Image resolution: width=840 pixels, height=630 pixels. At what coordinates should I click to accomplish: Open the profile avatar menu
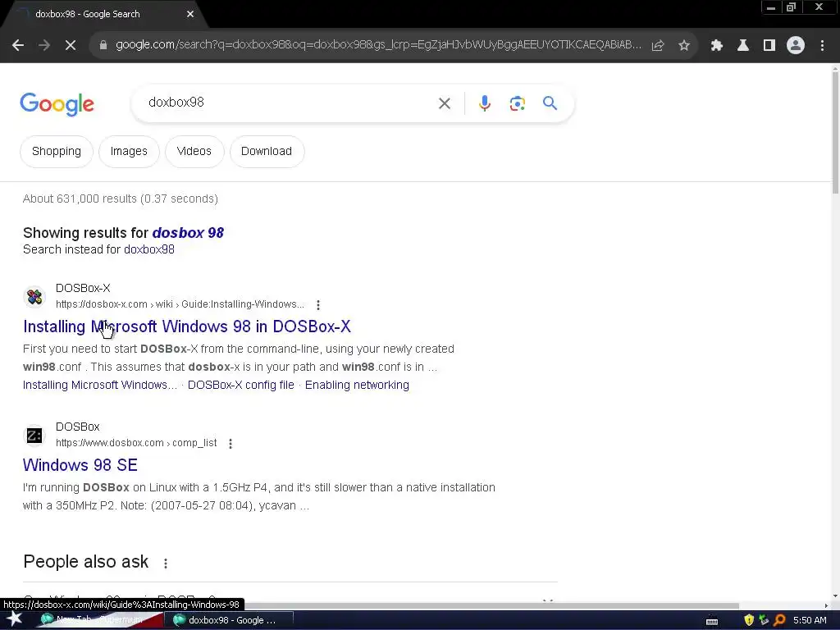(x=796, y=46)
